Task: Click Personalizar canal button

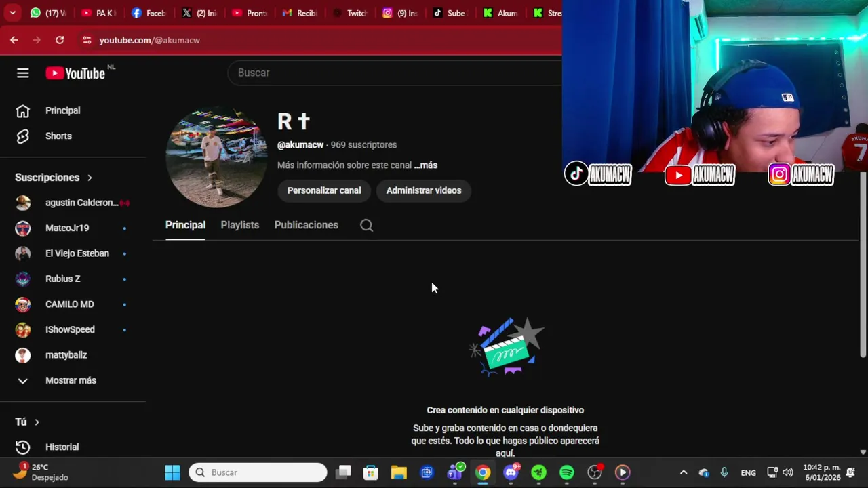Action: (324, 191)
